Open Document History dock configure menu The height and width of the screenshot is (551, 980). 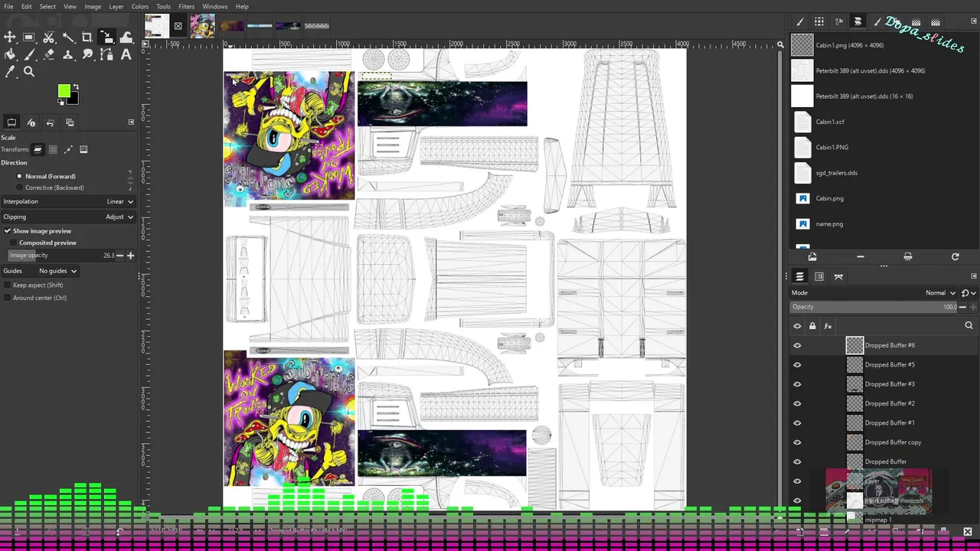[974, 21]
